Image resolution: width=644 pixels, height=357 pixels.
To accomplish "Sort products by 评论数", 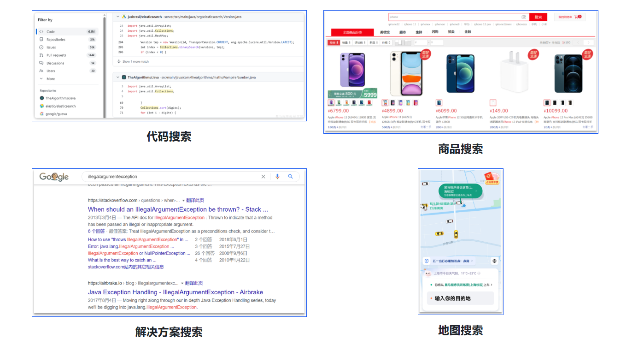I will (360, 42).
